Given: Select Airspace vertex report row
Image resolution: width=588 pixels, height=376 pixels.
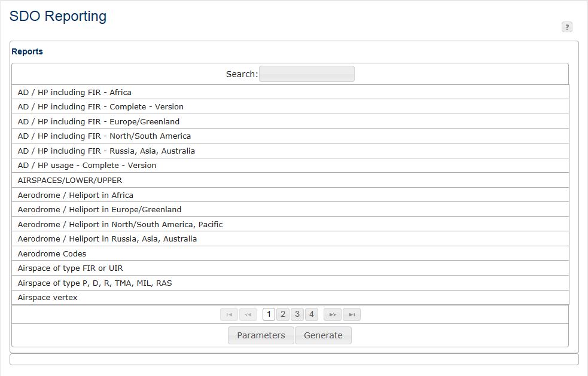Looking at the screenshot, I should 290,298.
